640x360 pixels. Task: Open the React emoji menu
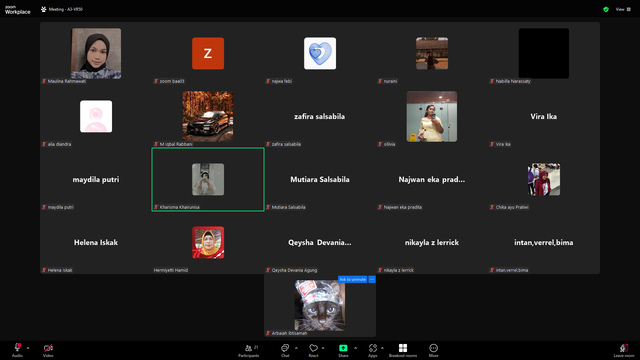click(313, 350)
